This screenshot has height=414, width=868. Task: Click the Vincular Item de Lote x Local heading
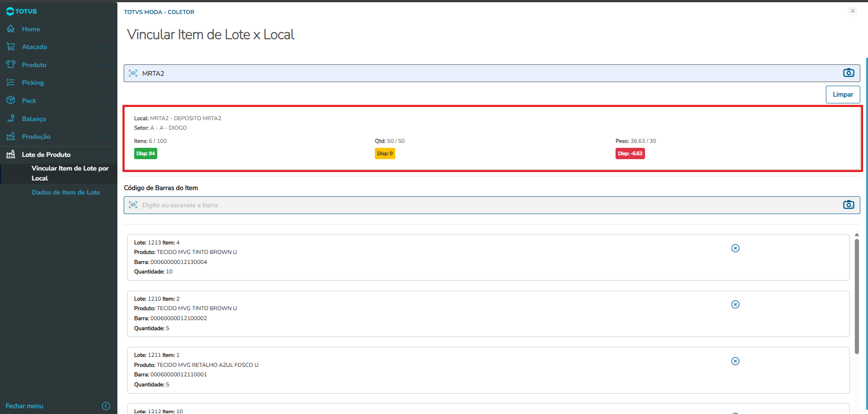[211, 34]
